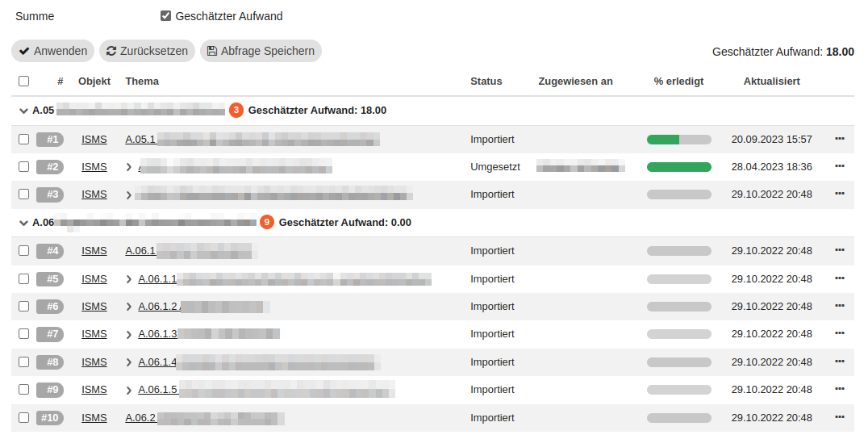This screenshot has height=439, width=868.
Task: Click the orange count badge showing 9
Action: point(267,222)
